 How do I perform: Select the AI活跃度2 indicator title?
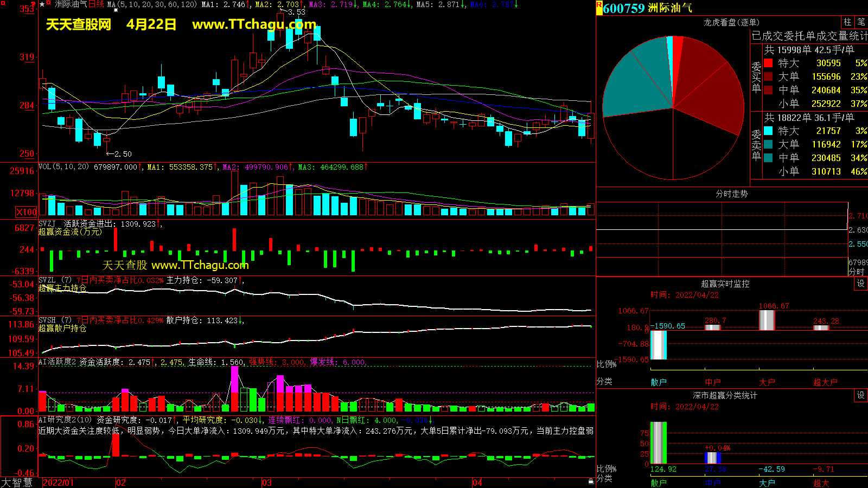(x=58, y=362)
